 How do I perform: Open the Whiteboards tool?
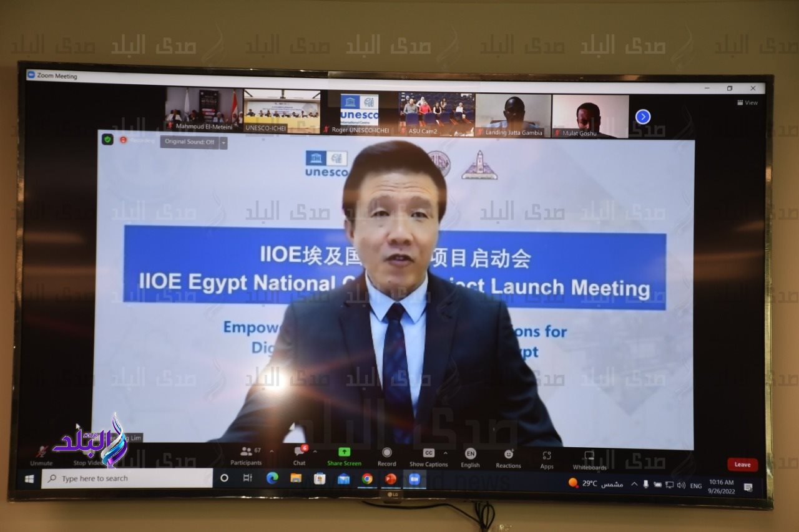pyautogui.click(x=589, y=459)
